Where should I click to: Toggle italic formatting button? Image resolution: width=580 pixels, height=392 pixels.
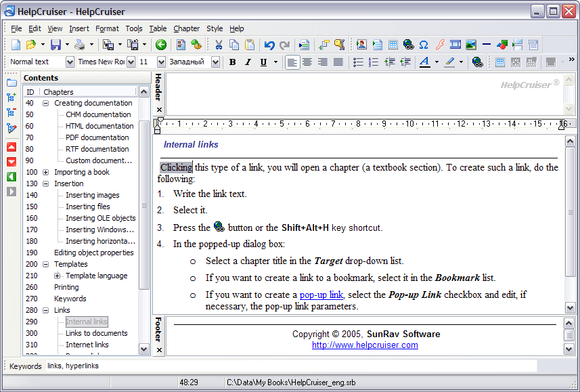tap(248, 62)
